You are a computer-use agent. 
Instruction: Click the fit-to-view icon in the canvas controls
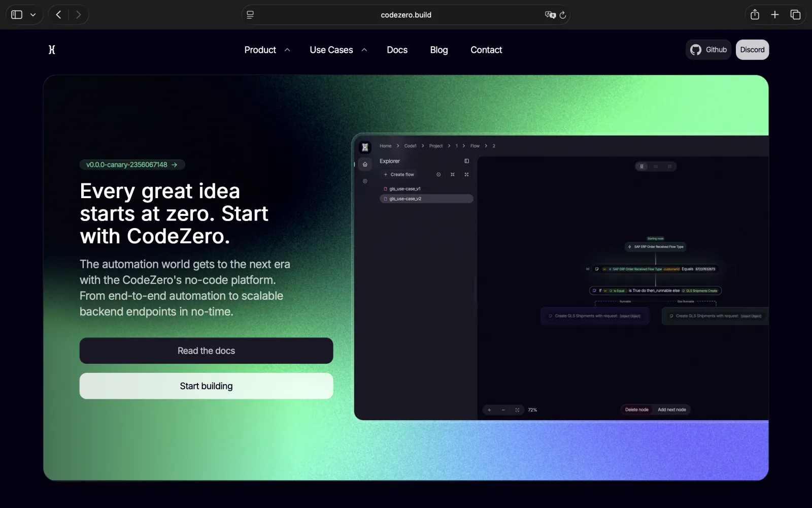coord(517,410)
